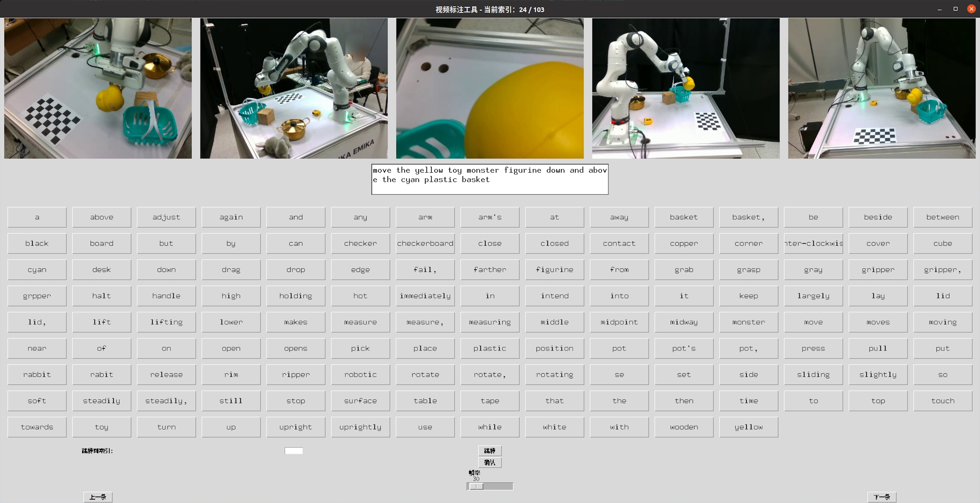This screenshot has width=980, height=503.
Task: Select the "grasp" word tile
Action: pos(748,270)
